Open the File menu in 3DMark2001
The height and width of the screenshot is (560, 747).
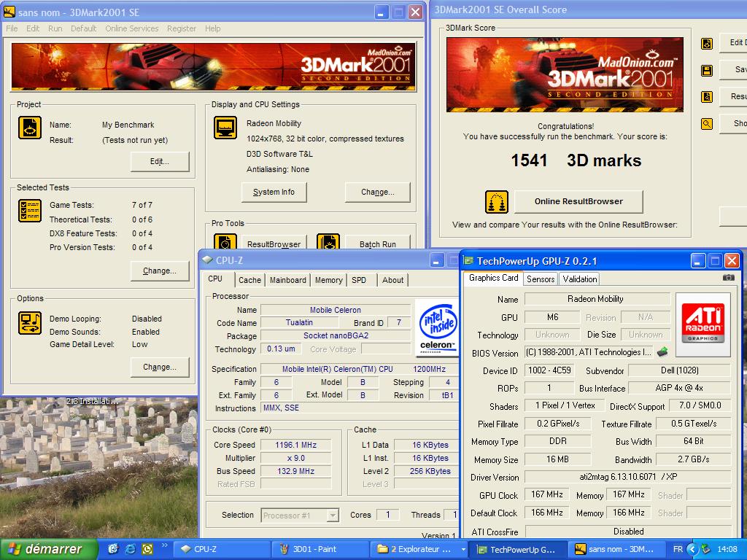click(x=12, y=28)
